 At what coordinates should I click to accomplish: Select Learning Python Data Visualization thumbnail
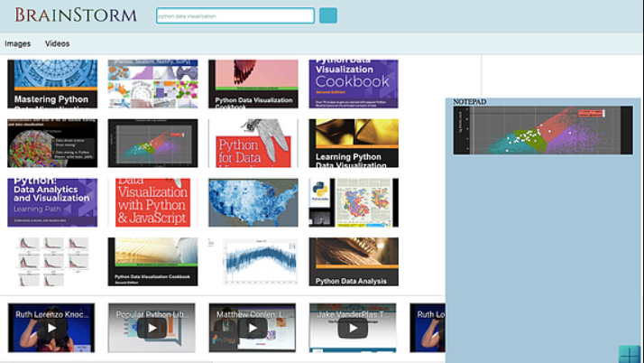point(353,143)
